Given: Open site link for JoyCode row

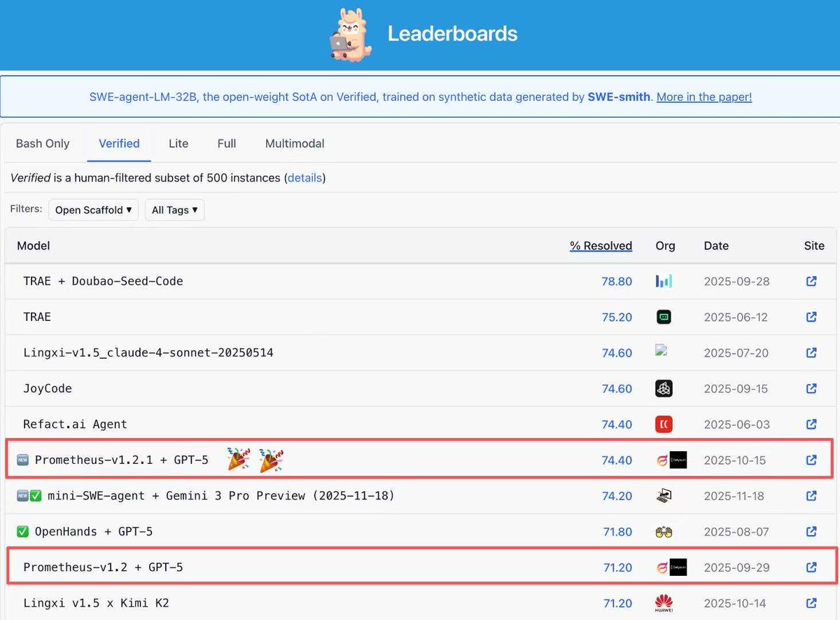Looking at the screenshot, I should tap(811, 388).
